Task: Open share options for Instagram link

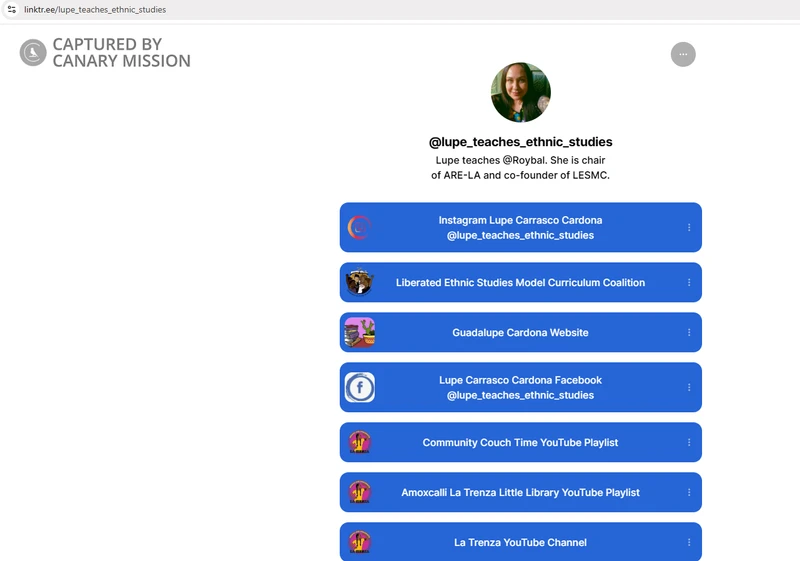Action: click(x=689, y=227)
